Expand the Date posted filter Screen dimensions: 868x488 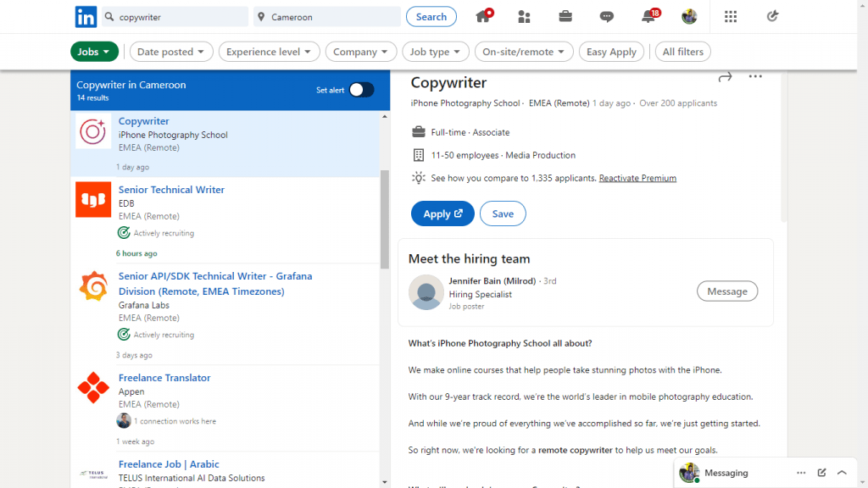point(171,51)
